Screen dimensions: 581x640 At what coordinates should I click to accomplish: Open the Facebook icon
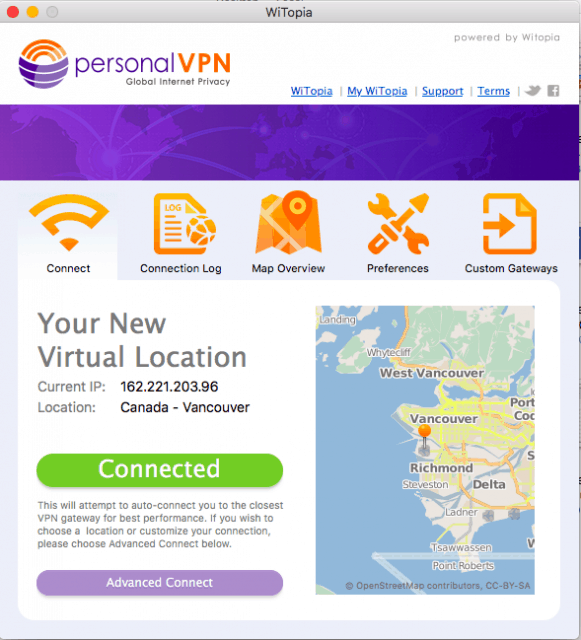pyautogui.click(x=553, y=91)
